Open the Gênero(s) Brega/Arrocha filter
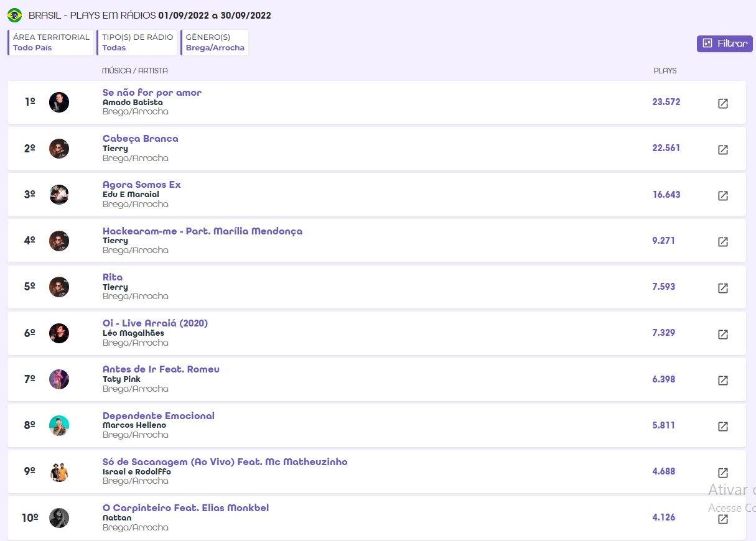Screen dimensions: 756x541 215,42
